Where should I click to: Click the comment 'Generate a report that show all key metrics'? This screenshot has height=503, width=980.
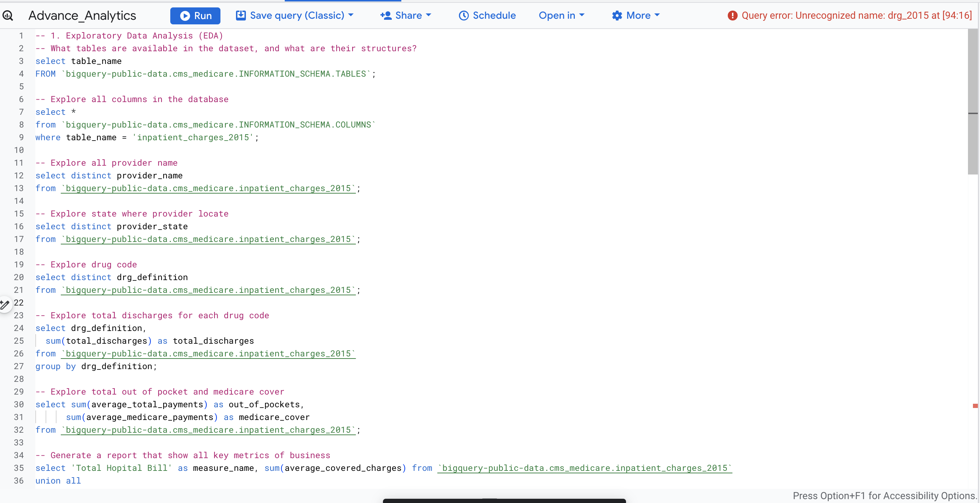[x=183, y=455]
